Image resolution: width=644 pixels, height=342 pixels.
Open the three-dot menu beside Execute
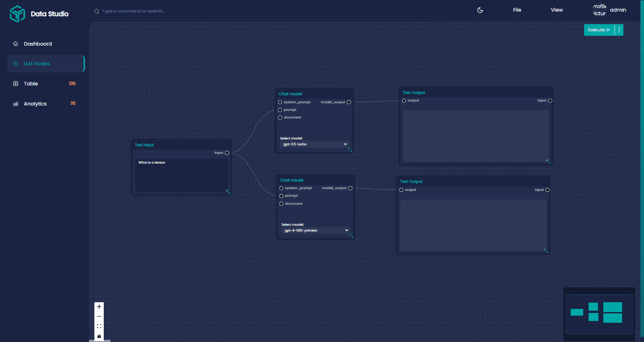pyautogui.click(x=619, y=30)
